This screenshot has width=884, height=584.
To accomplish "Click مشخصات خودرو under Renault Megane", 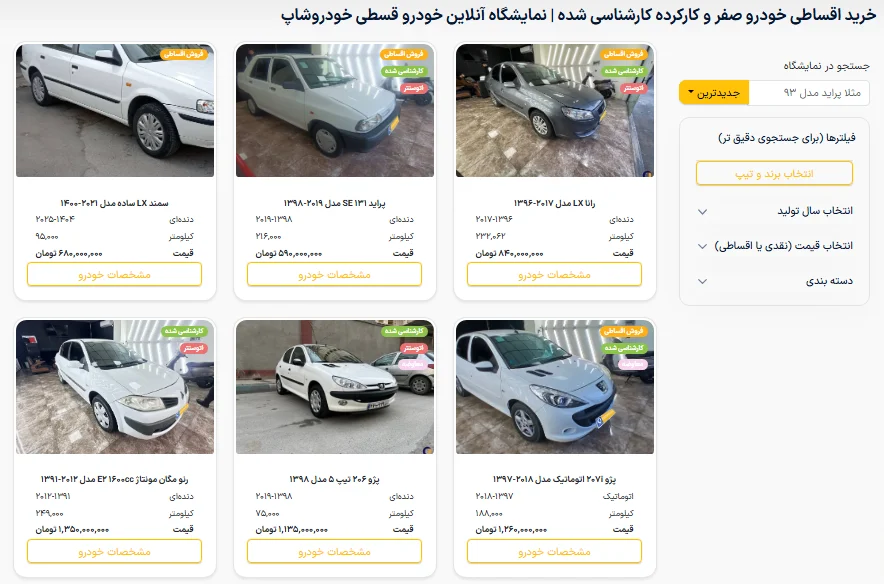I will tap(114, 551).
